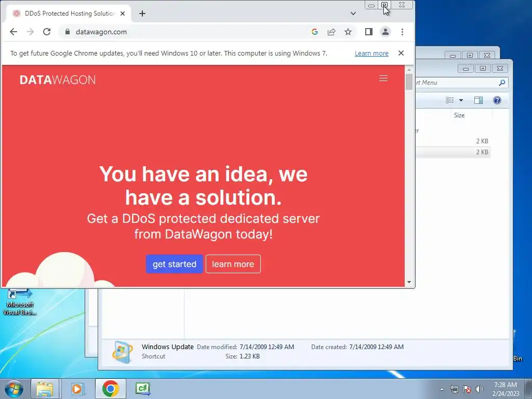Click the Windows Update shortcut icon
This screenshot has height=399, width=532.
coord(122,352)
